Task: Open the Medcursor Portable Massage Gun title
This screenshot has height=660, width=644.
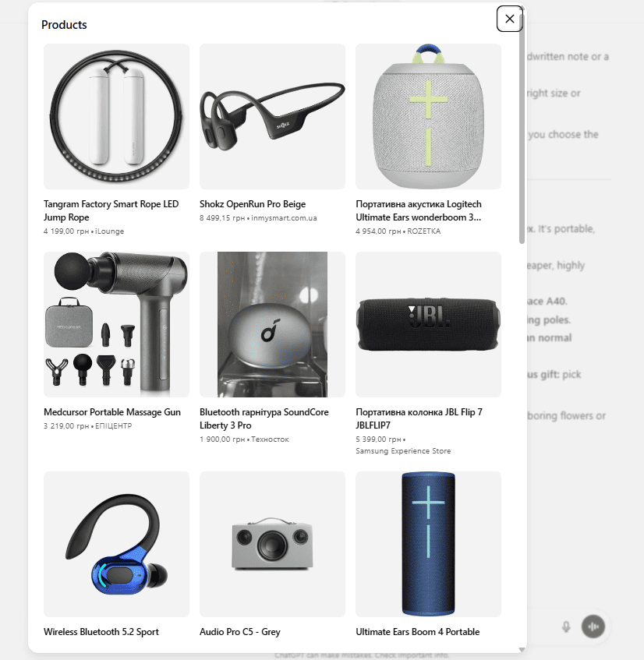Action: 112,412
